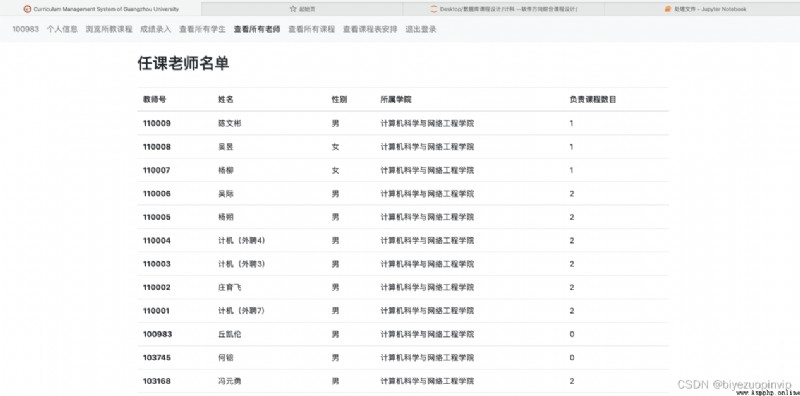
Task: Click course count 2 in row 110006
Action: (572, 193)
